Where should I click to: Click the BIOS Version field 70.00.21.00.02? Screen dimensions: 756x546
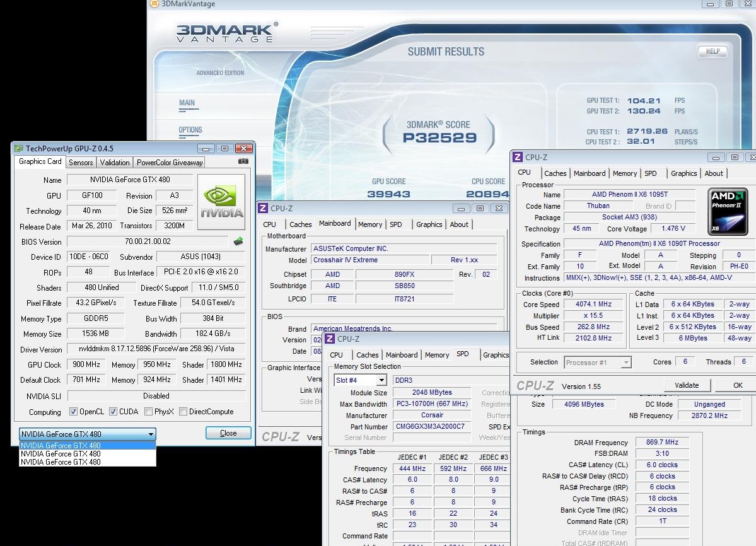click(x=148, y=241)
